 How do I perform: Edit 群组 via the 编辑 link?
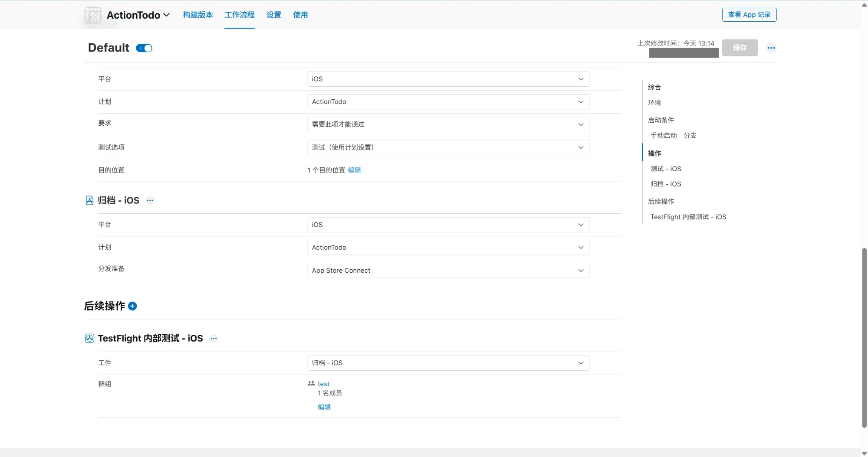tap(324, 407)
